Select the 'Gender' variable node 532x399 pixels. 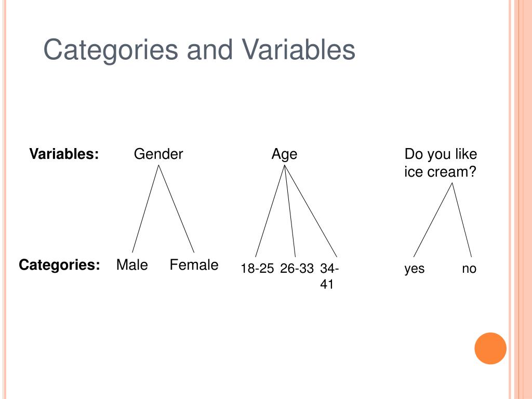click(158, 154)
